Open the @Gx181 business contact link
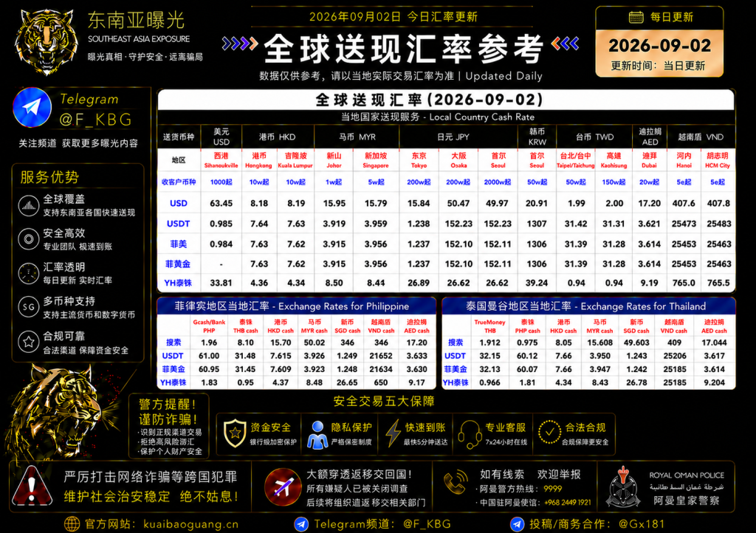 tap(642, 524)
